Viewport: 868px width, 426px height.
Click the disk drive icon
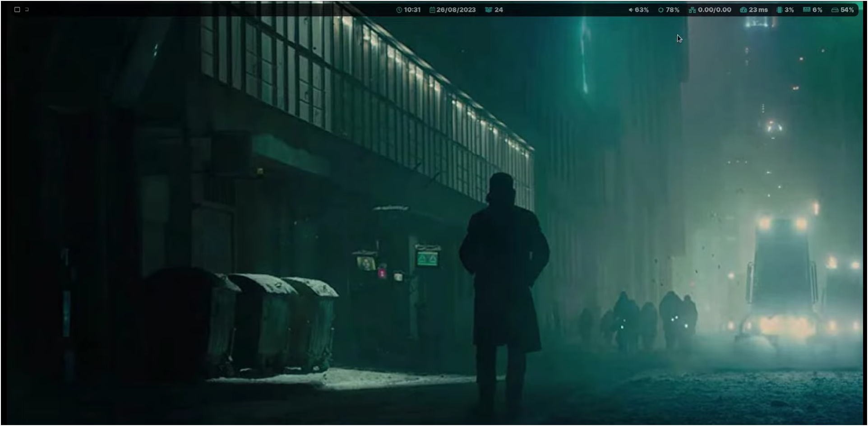(835, 10)
